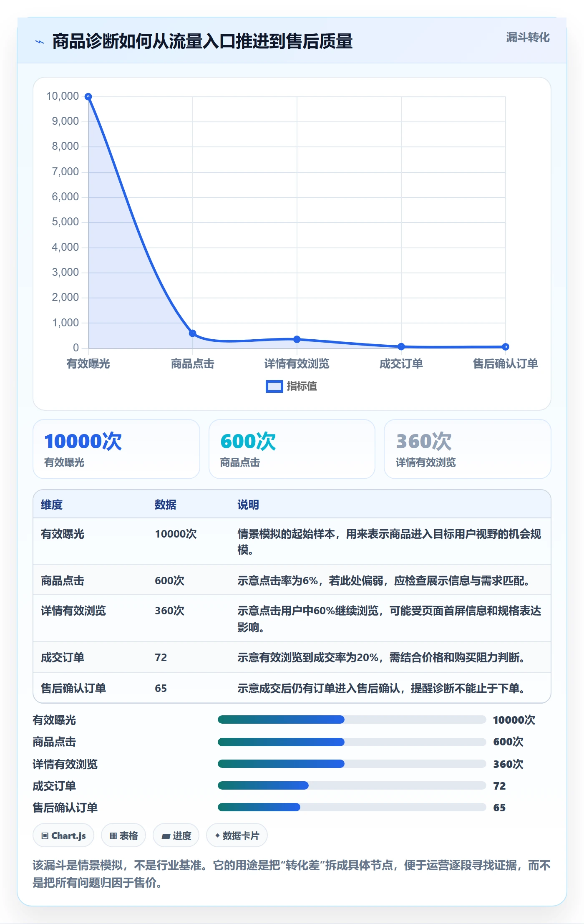Click the 10000次 cell in the table's 有效曝光 row
Image resolution: width=584 pixels, height=924 pixels.
(x=176, y=534)
